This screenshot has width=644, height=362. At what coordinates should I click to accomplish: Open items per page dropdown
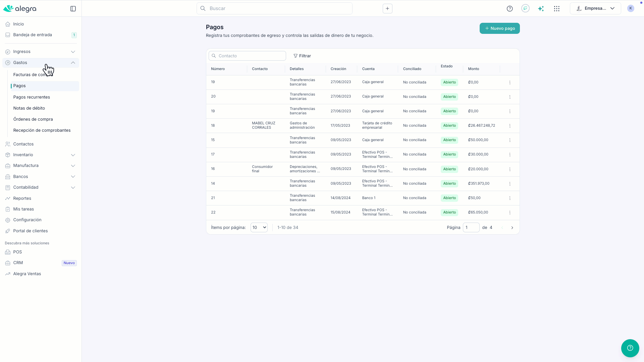pos(259,228)
